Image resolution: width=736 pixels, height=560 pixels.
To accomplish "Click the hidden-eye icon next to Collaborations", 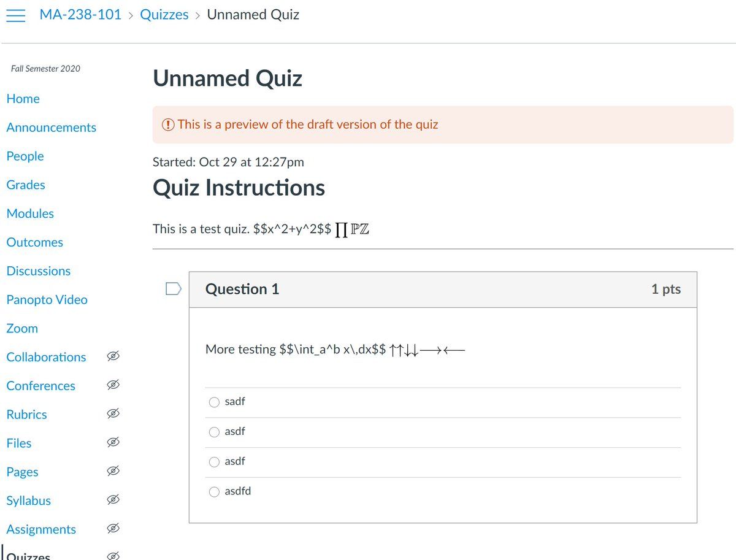I will point(112,357).
